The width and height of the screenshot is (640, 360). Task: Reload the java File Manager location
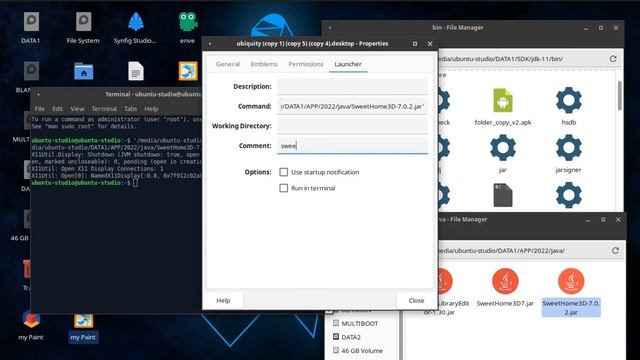click(x=615, y=251)
